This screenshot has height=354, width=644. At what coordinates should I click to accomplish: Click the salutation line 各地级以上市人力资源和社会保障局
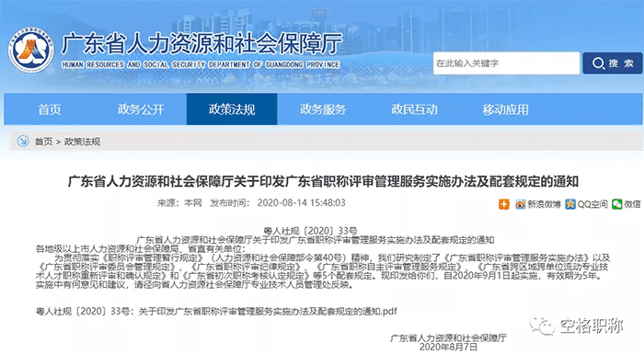click(141, 248)
